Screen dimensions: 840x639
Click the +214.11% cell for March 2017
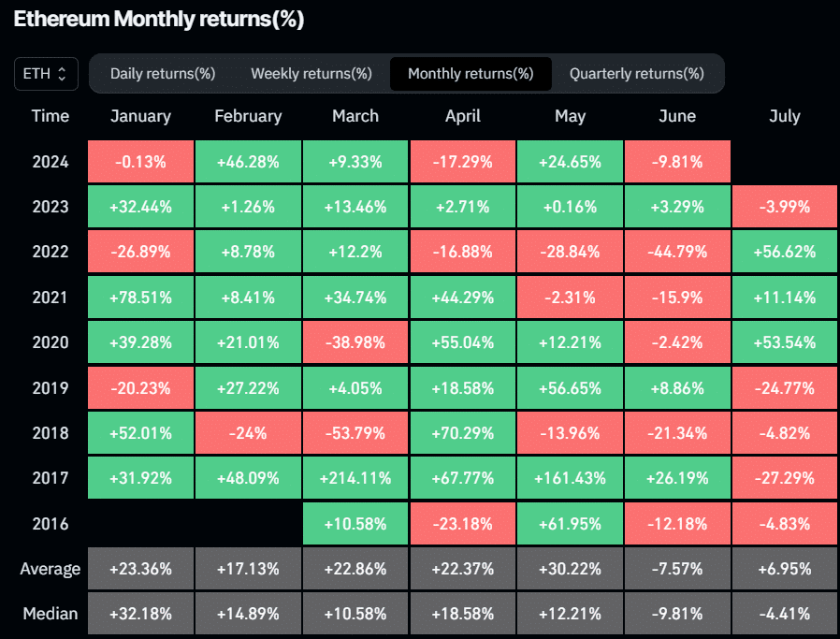[x=355, y=478]
